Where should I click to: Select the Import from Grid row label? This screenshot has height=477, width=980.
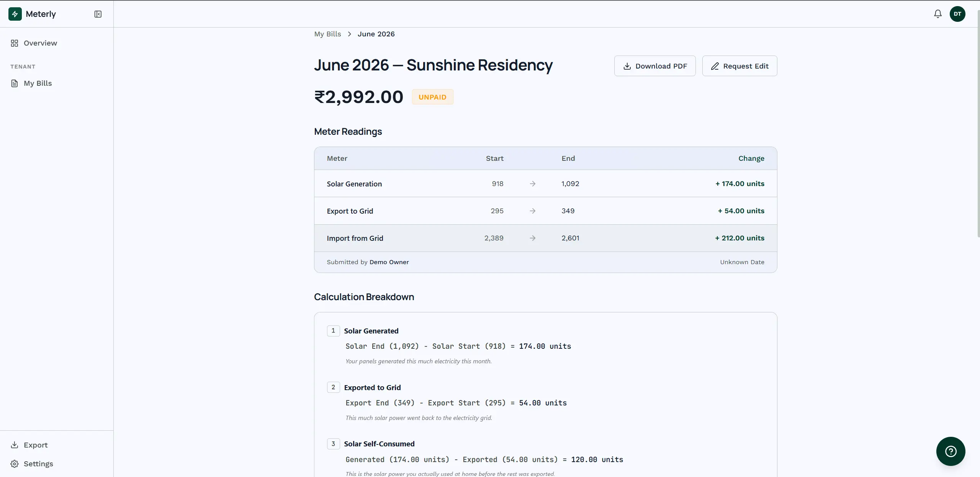tap(355, 238)
